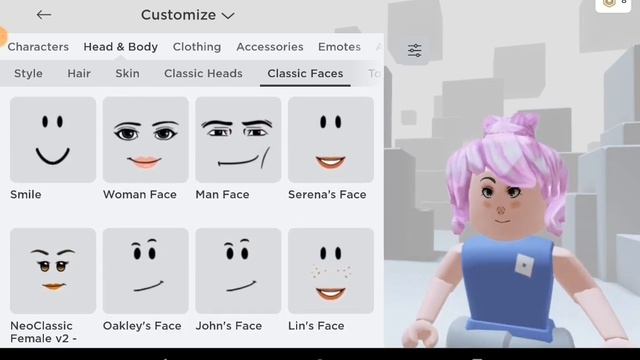
Task: Select the Style sub-tab
Action: point(28,73)
